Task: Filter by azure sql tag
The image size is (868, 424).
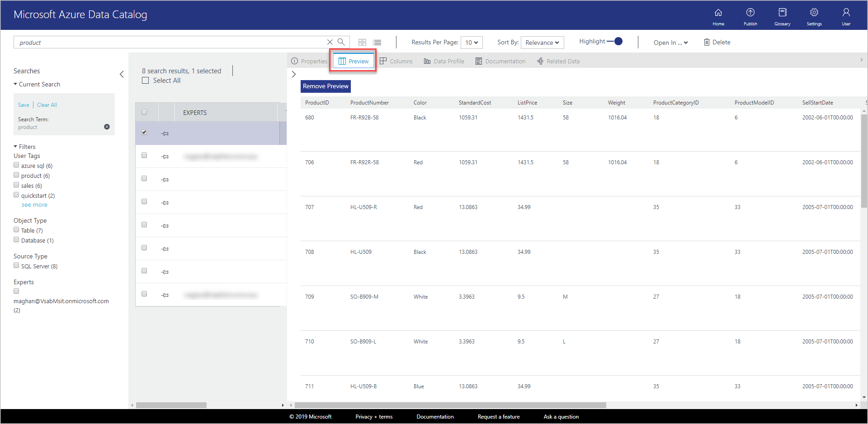Action: coord(16,165)
